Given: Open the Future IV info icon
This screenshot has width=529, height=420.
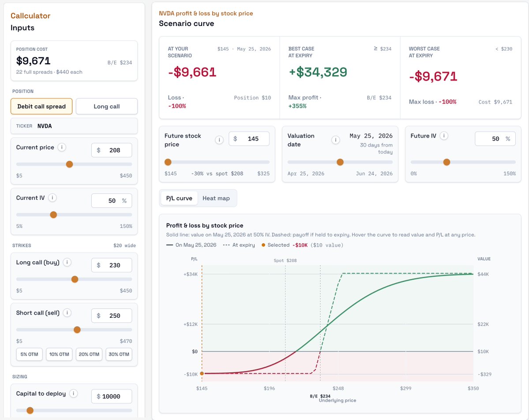Looking at the screenshot, I should 444,136.
